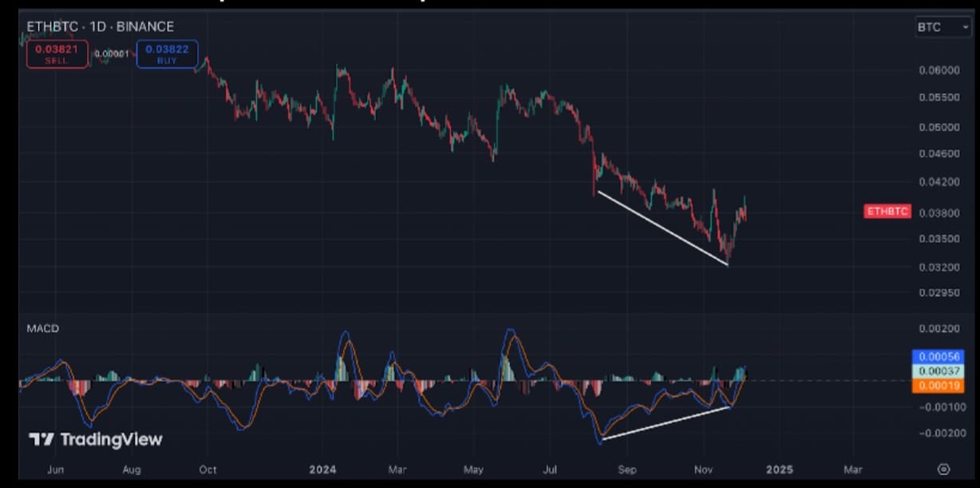This screenshot has height=488, width=980.
Task: Select the red ETHBTC price label
Action: [x=887, y=212]
